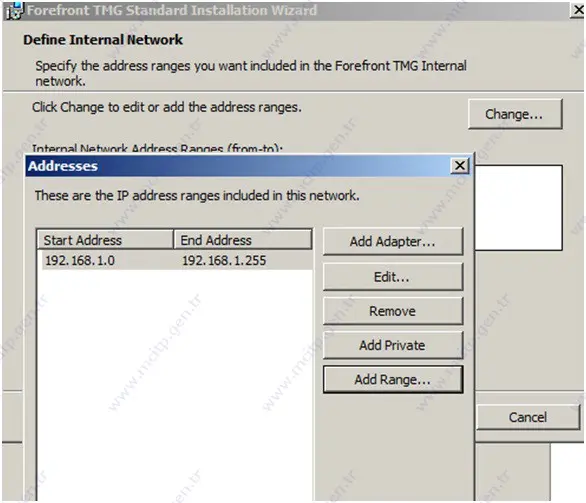Click the installer icon in wizard title bar
This screenshot has width=586, height=503.
(x=14, y=10)
